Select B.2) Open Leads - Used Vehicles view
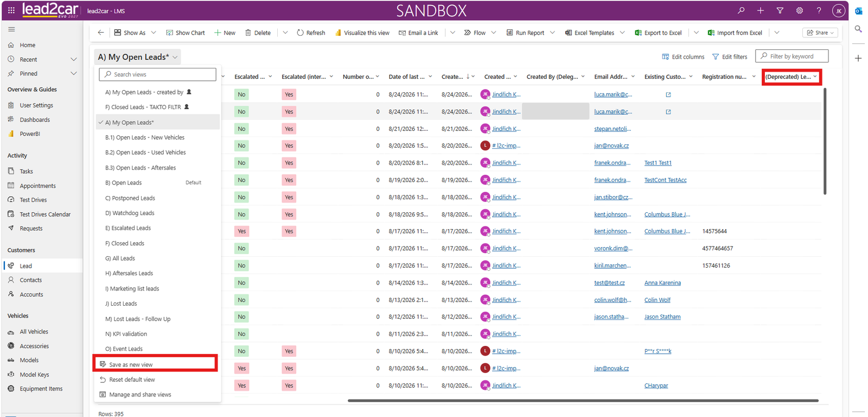 (145, 153)
